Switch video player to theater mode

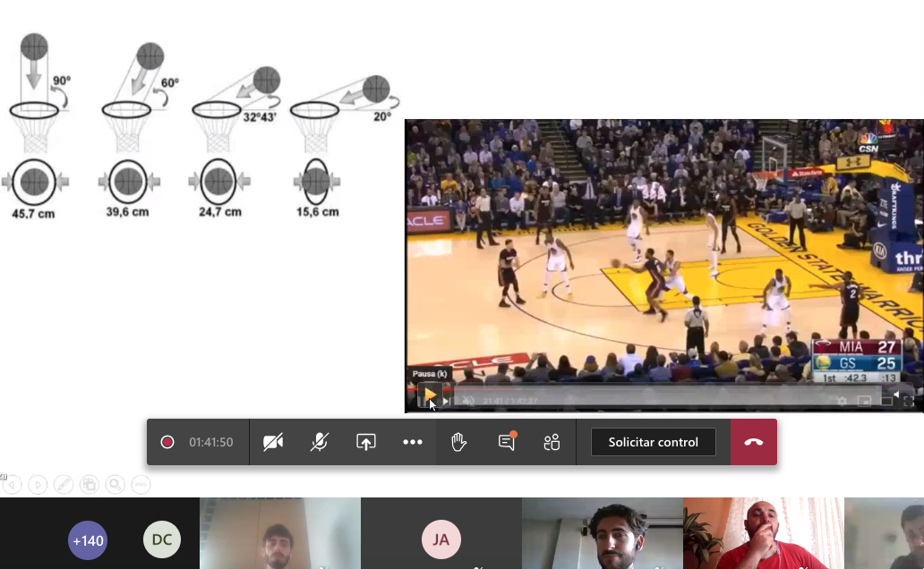tap(887, 401)
